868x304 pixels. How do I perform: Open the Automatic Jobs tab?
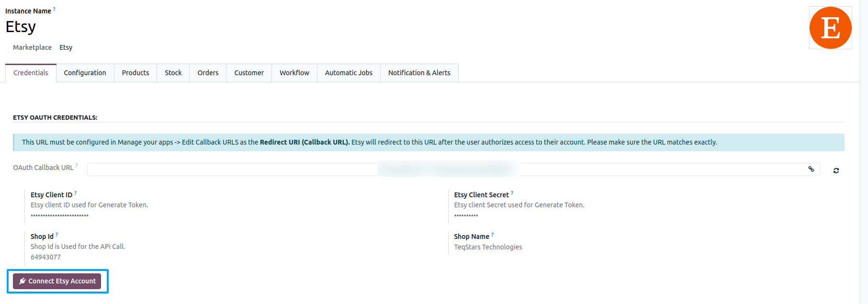349,73
